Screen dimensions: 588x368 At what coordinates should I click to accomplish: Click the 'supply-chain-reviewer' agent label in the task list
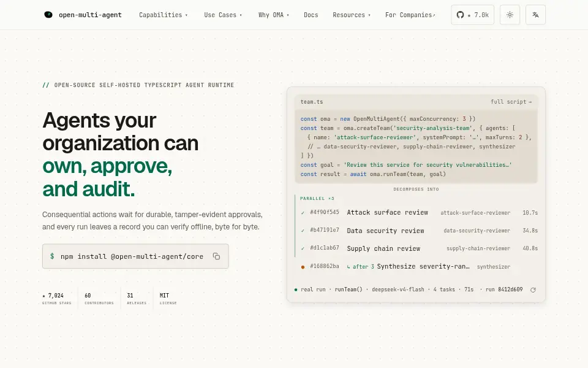pyautogui.click(x=478, y=248)
